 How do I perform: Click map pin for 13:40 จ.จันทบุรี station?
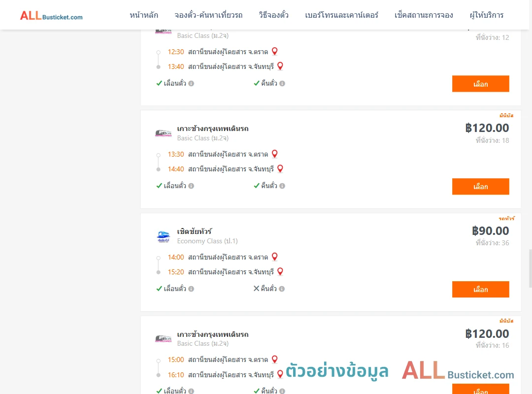click(x=280, y=66)
